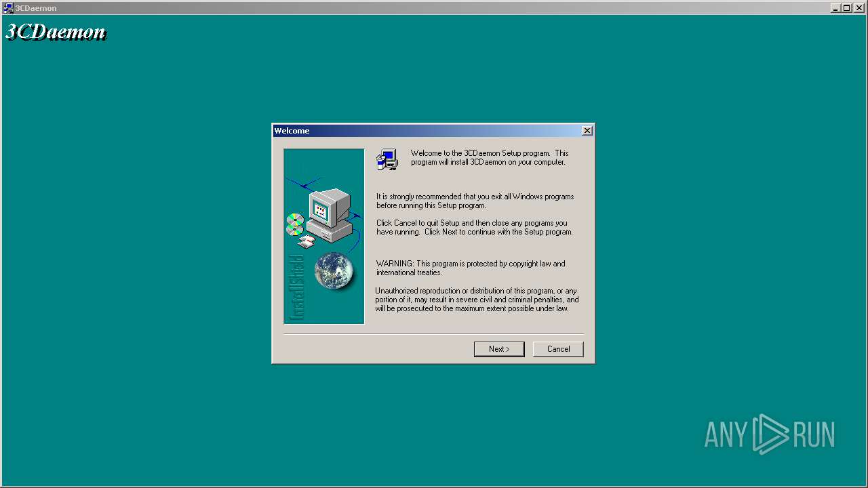Close the Welcome dialog
The image size is (868, 488).
pyautogui.click(x=587, y=131)
